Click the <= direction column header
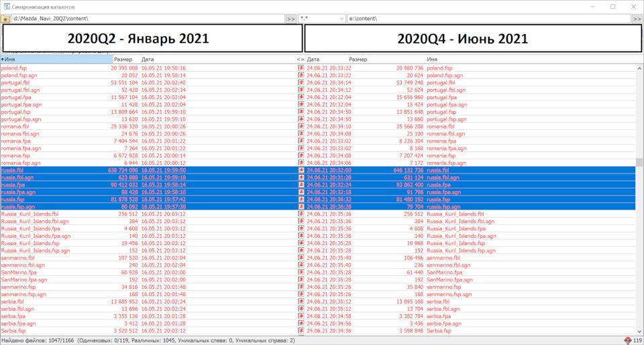 coord(301,60)
